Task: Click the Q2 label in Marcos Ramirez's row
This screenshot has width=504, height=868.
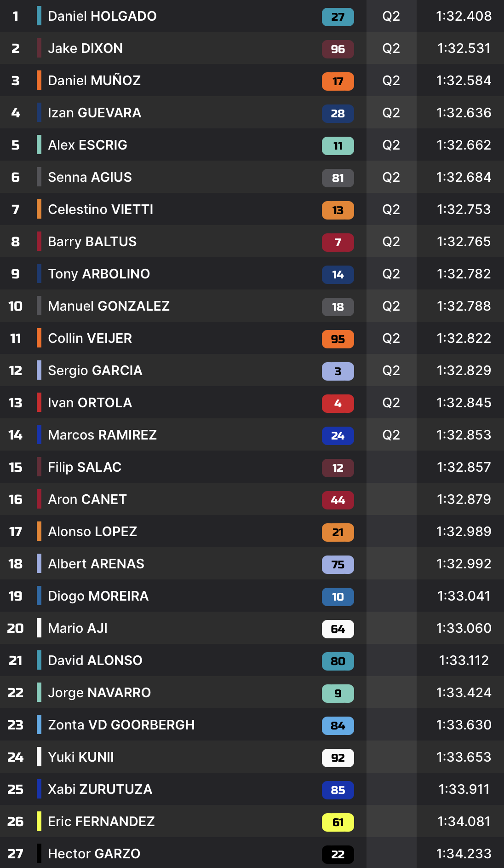Action: (x=391, y=435)
